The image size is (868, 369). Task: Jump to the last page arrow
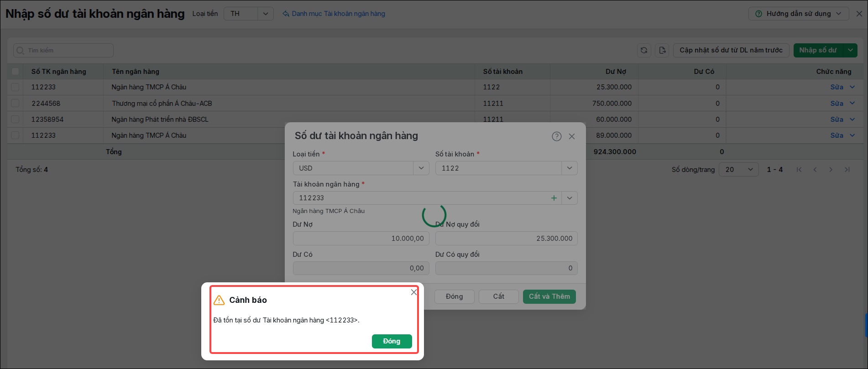click(847, 170)
